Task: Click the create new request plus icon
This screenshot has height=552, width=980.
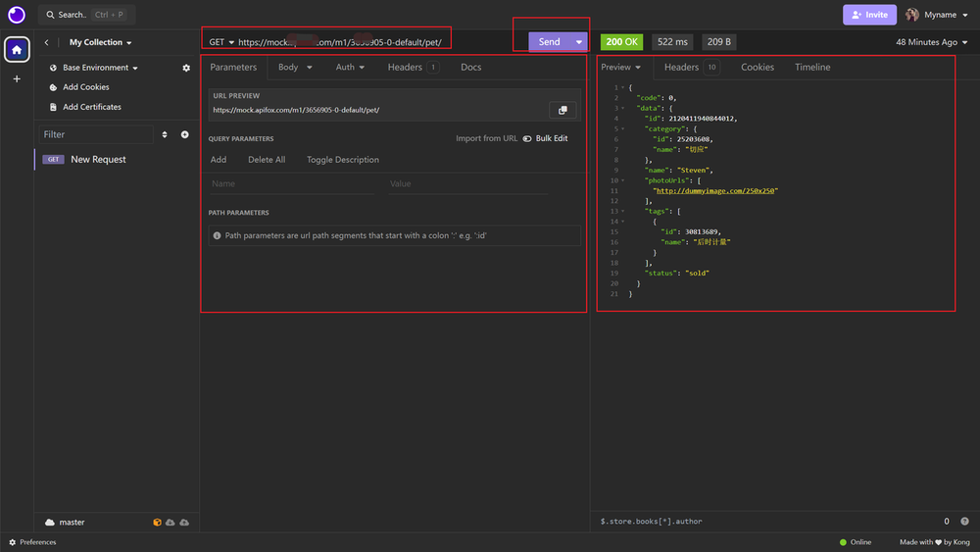Action: [184, 134]
